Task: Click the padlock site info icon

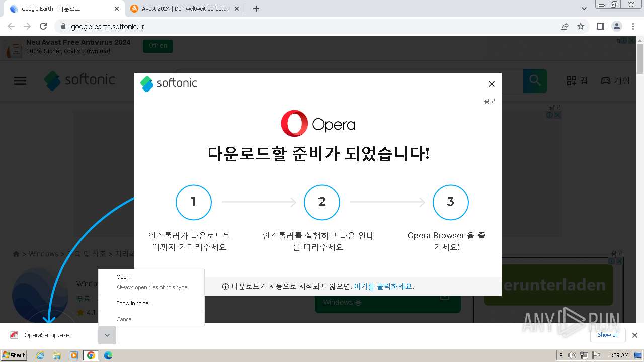Action: pos(63,26)
